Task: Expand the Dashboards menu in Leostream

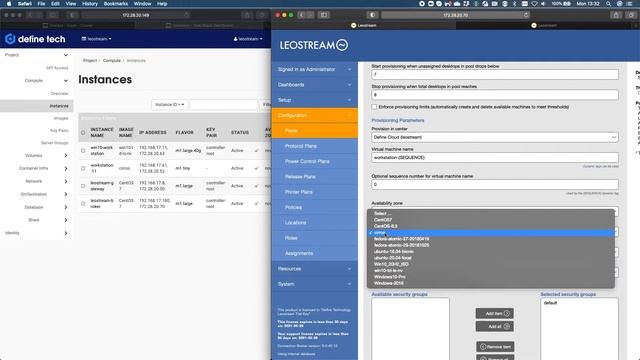Action: [x=314, y=85]
